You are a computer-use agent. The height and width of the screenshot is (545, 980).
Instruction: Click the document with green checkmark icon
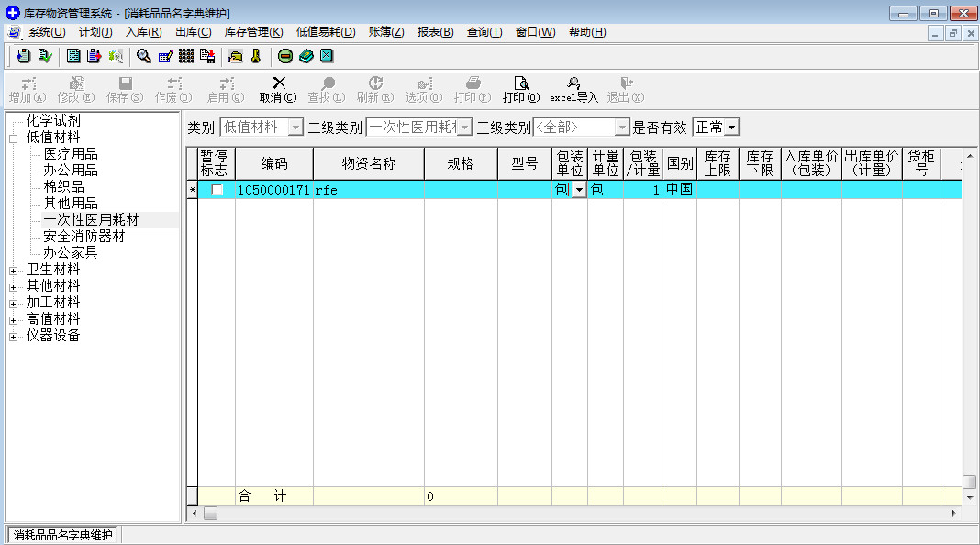(x=44, y=56)
